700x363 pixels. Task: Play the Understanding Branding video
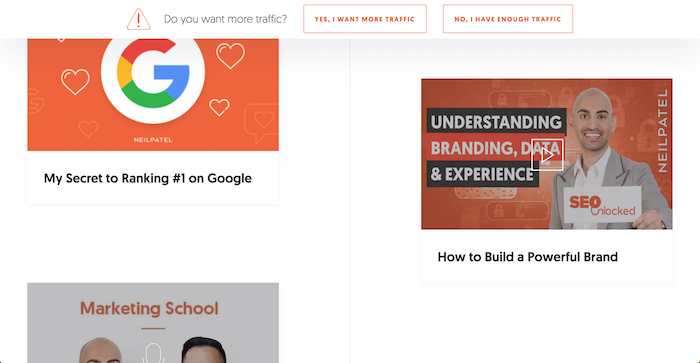click(547, 155)
